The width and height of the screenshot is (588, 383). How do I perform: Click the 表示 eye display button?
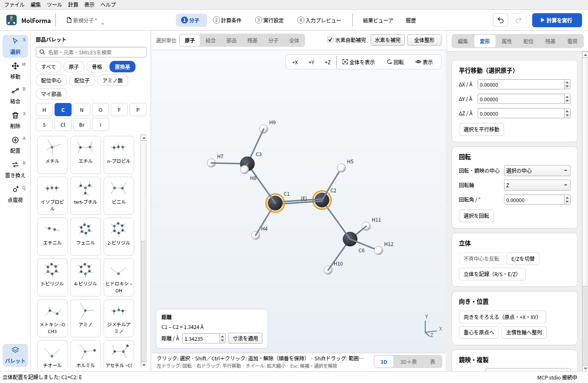pyautogui.click(x=424, y=62)
